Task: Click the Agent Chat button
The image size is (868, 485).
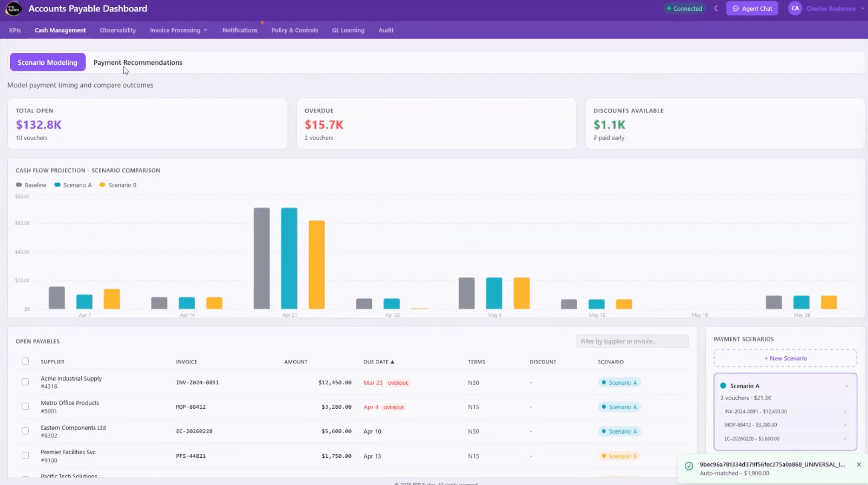Action: point(752,9)
